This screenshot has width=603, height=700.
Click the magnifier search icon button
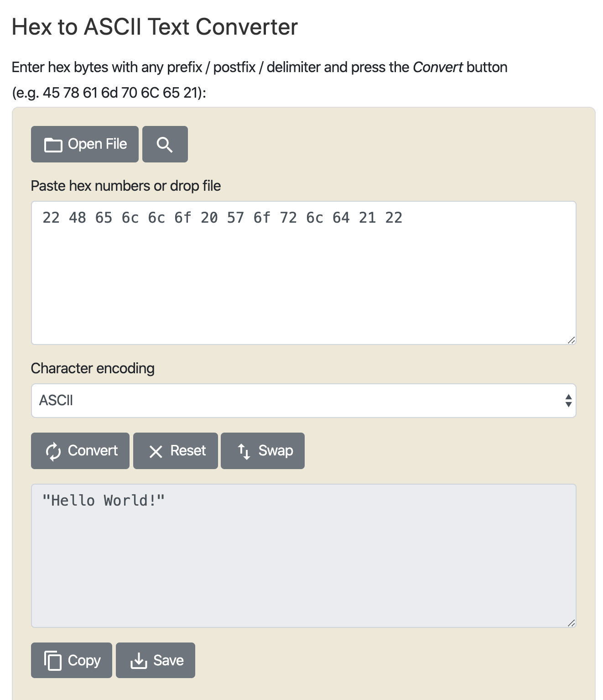click(165, 144)
